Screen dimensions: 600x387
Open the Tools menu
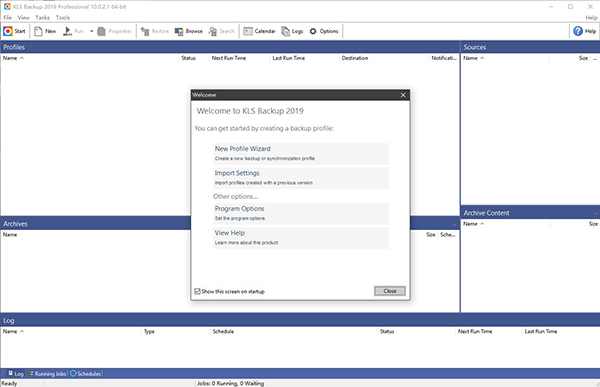pyautogui.click(x=63, y=18)
